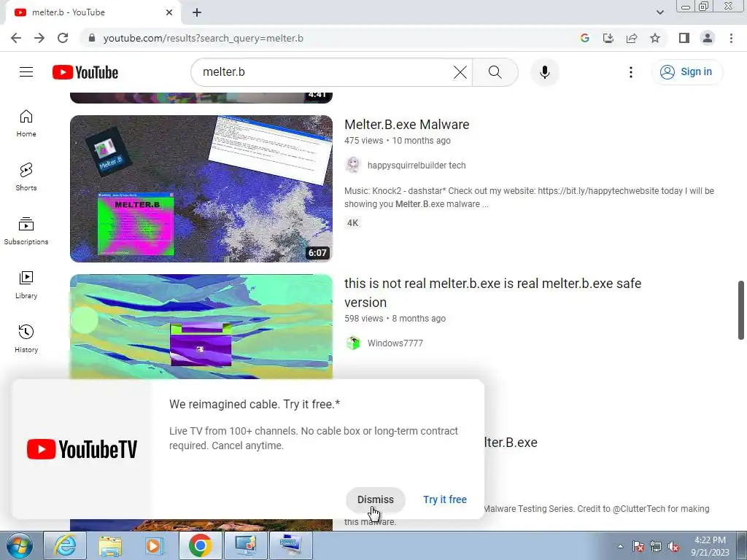
Task: Click the address bar URL
Action: click(204, 38)
